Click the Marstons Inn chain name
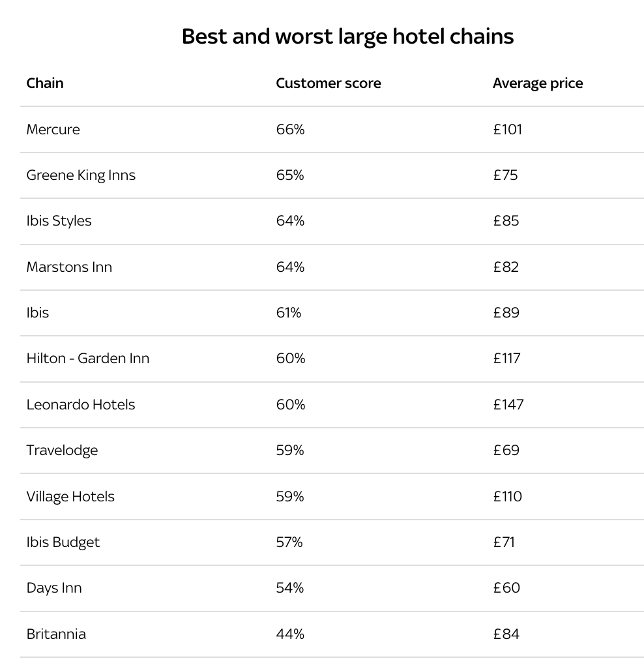Viewport: 644px width, 665px height. point(69,267)
